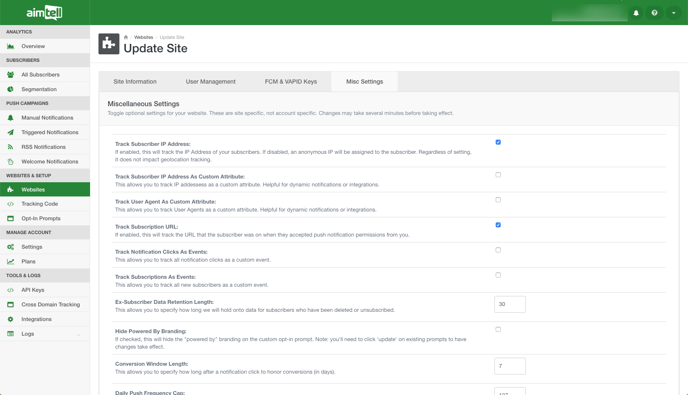Viewport: 688px width, 395px height.
Task: Click the Welcome Notifications icon
Action: coord(11,162)
